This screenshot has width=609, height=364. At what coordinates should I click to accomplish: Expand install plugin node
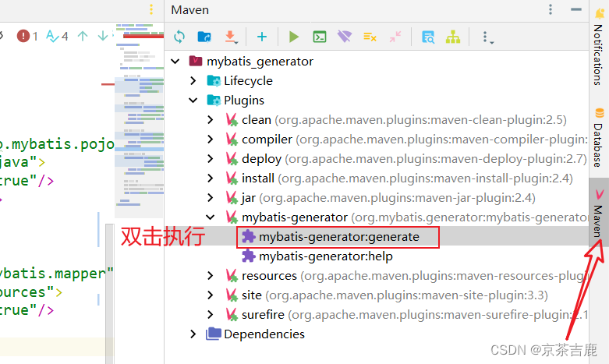click(x=210, y=178)
